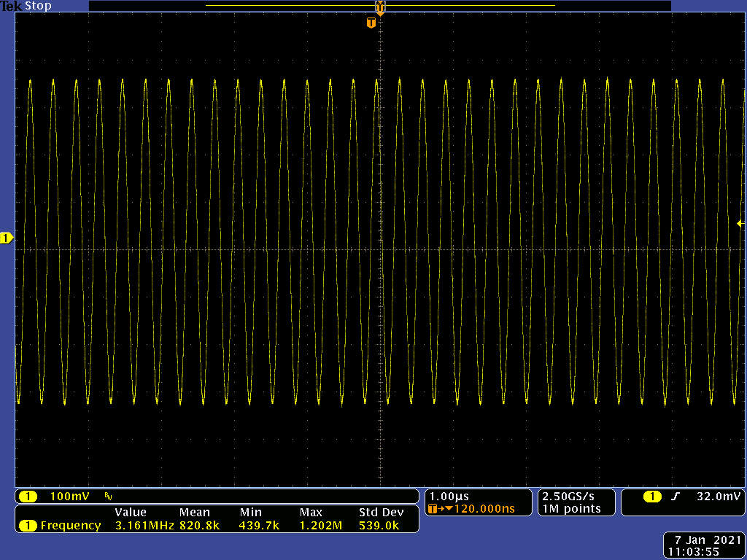This screenshot has width=747, height=560.
Task: Select the 100mV vertical scale readout
Action: (69, 497)
